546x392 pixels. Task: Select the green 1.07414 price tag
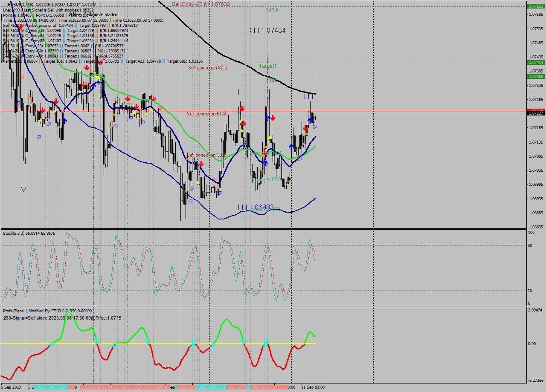[x=535, y=63]
